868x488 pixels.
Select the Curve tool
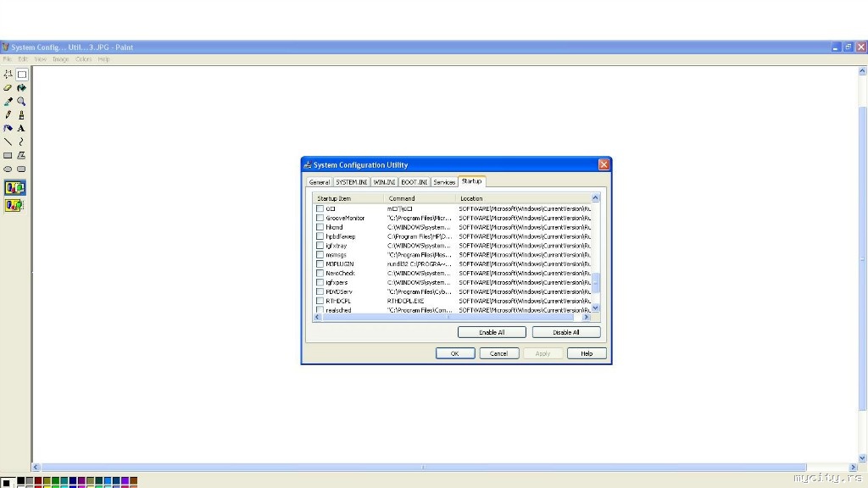click(x=21, y=142)
